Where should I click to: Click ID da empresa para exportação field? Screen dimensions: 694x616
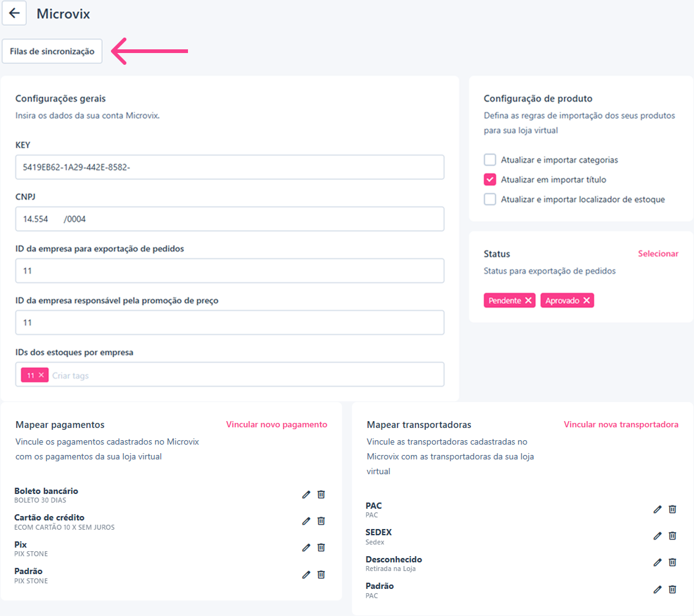click(x=230, y=271)
